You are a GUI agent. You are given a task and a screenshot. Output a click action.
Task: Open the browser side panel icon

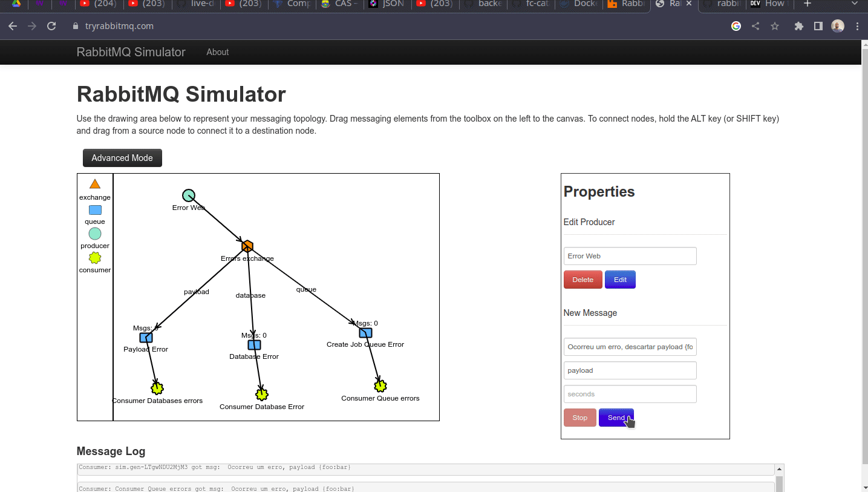(818, 26)
